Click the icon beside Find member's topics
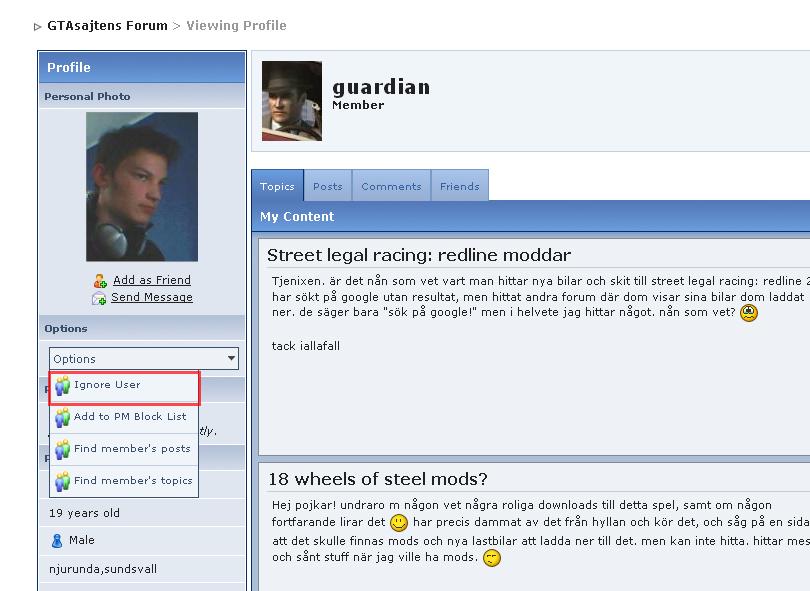810x591 pixels. 63,481
